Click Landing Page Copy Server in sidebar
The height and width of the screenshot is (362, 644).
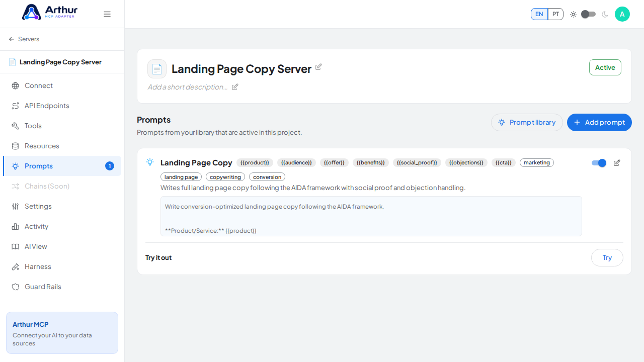tap(60, 62)
